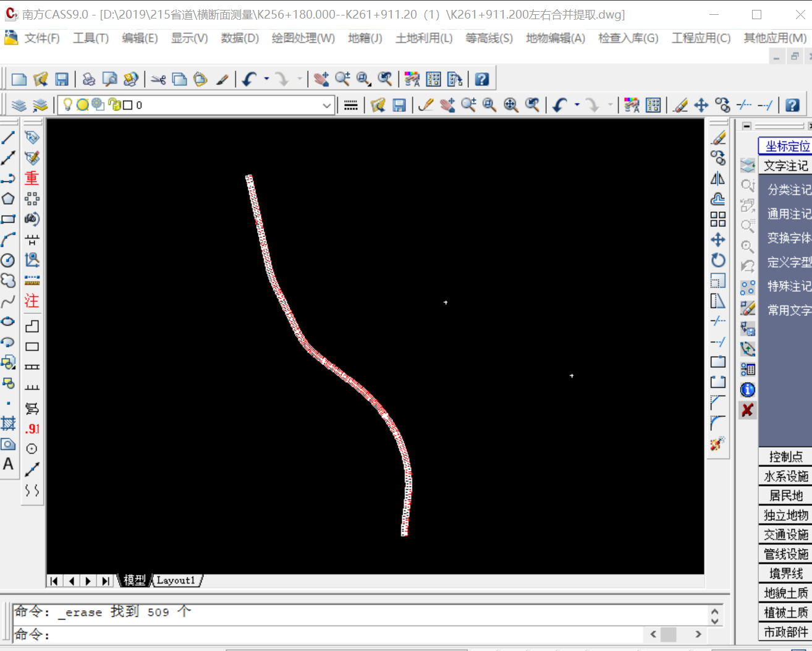812x651 pixels.
Task: Open the 工程应用(C) menu
Action: 701,38
